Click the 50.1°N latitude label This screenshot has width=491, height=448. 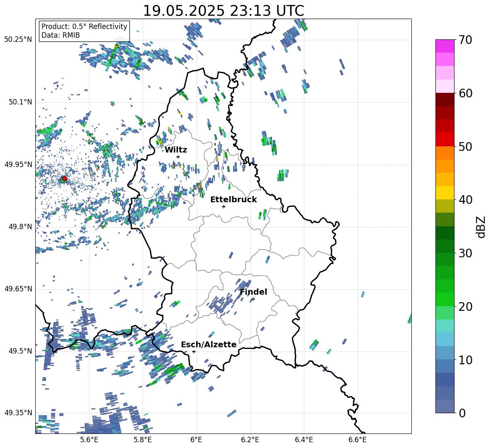20,102
